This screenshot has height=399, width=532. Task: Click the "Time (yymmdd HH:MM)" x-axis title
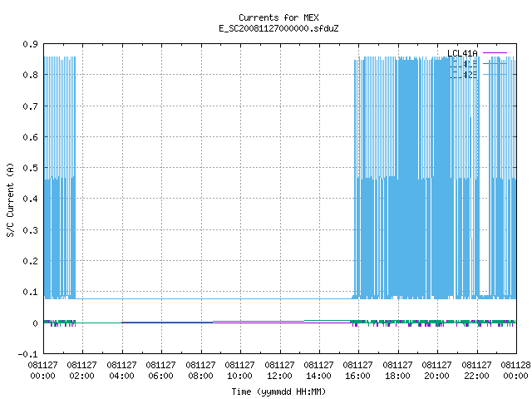(x=278, y=392)
